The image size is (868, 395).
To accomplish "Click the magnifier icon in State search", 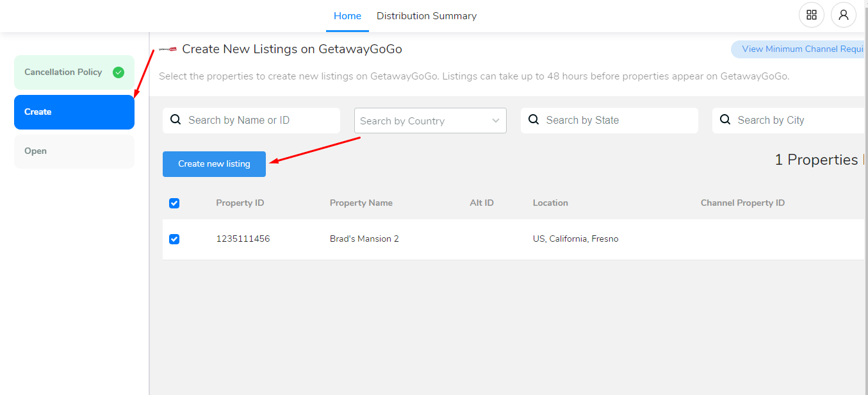I will coord(534,120).
